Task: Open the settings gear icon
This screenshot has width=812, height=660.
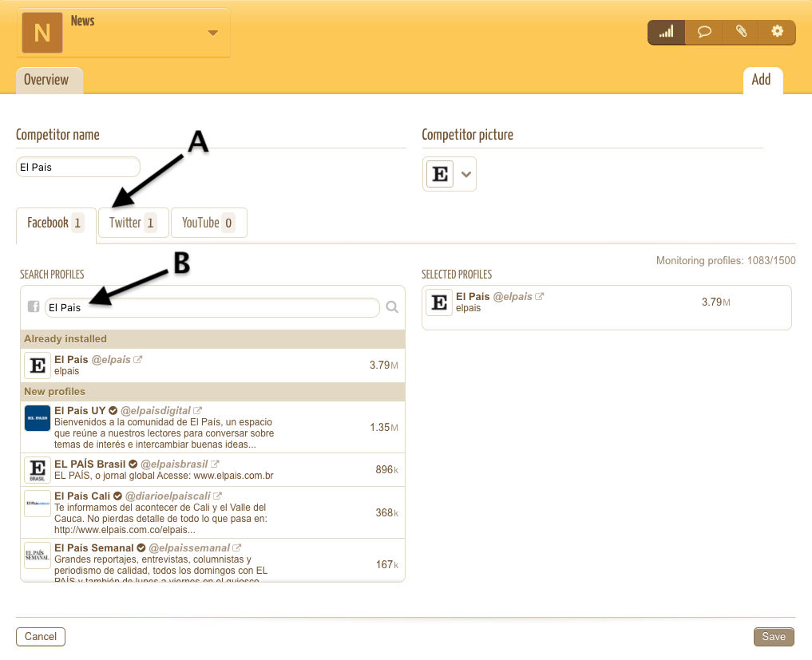Action: (x=778, y=32)
